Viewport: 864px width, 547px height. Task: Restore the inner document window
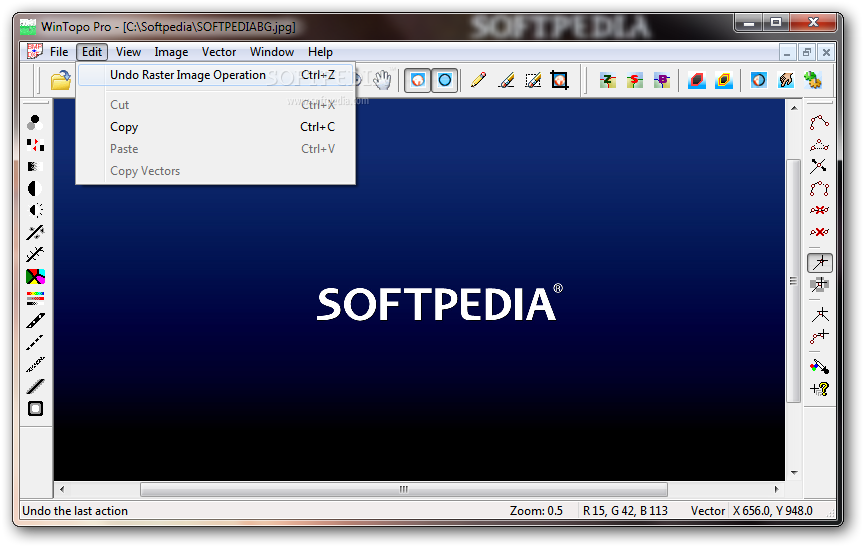coord(806,52)
